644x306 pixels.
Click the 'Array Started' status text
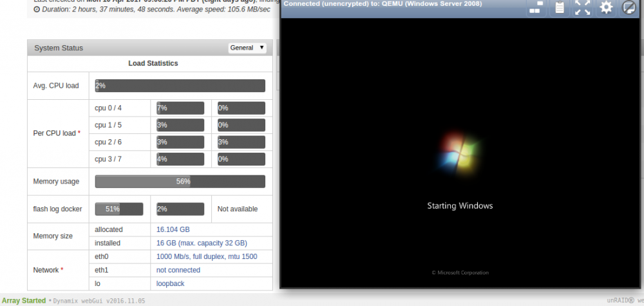tap(24, 301)
